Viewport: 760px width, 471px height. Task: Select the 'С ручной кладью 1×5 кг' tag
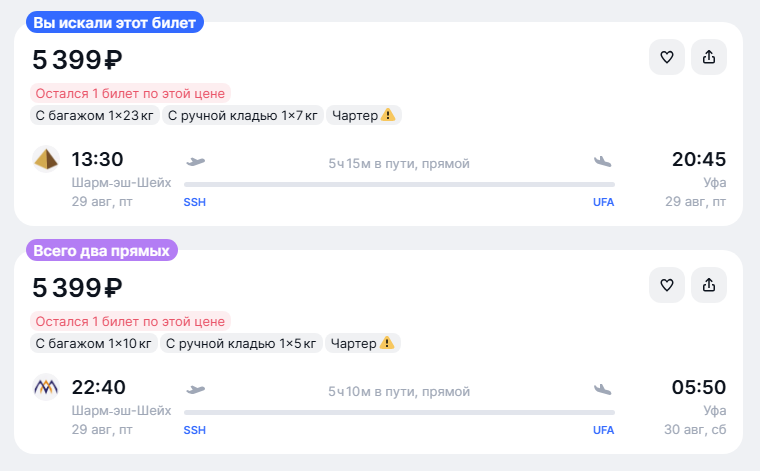click(x=241, y=343)
